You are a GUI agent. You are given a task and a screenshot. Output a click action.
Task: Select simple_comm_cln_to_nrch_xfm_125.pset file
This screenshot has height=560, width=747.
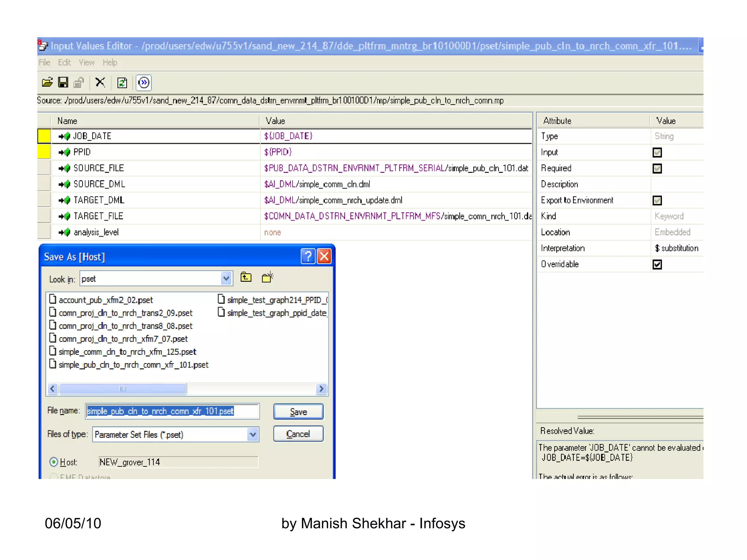click(127, 352)
